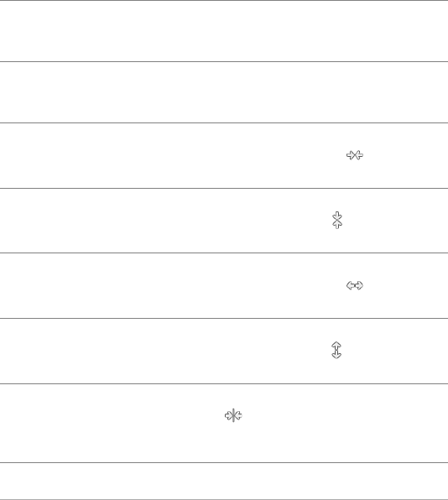Click divider between horizontal-outward and vertical-outward arrow rows
Image resolution: width=448 pixels, height=500 pixels.
click(x=224, y=318)
